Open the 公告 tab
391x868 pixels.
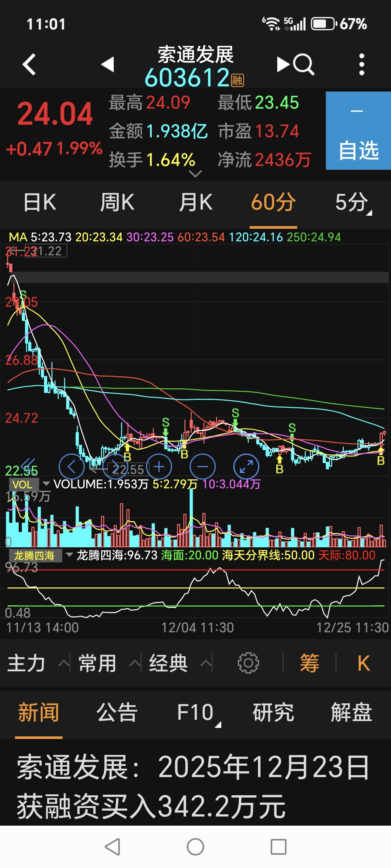click(117, 713)
